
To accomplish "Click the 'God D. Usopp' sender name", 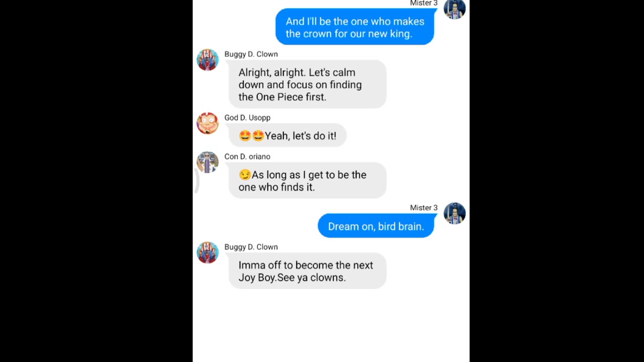I will click(x=248, y=118).
